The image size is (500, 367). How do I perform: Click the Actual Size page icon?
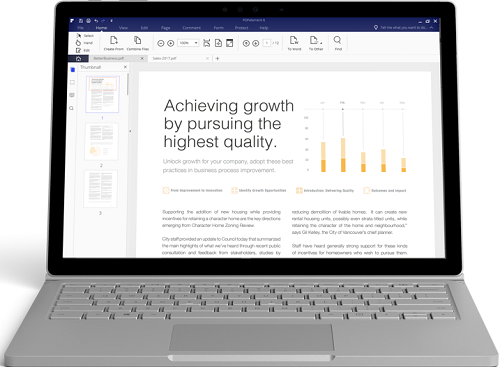[218, 43]
